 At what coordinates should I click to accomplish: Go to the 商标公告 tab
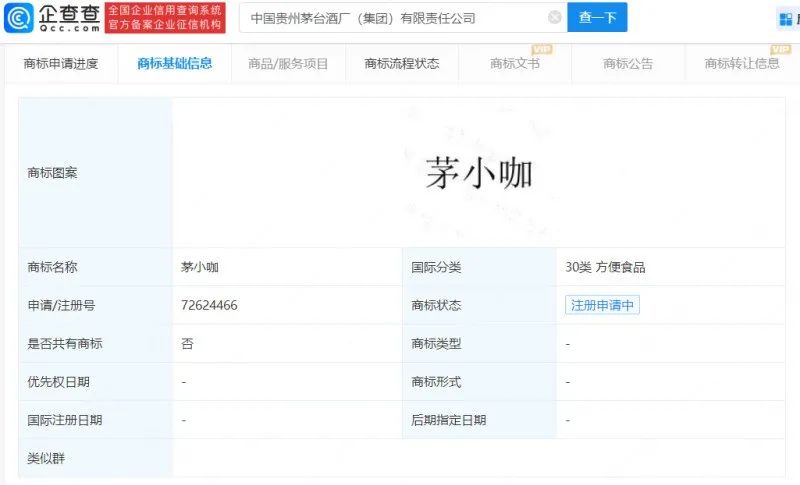click(x=628, y=64)
